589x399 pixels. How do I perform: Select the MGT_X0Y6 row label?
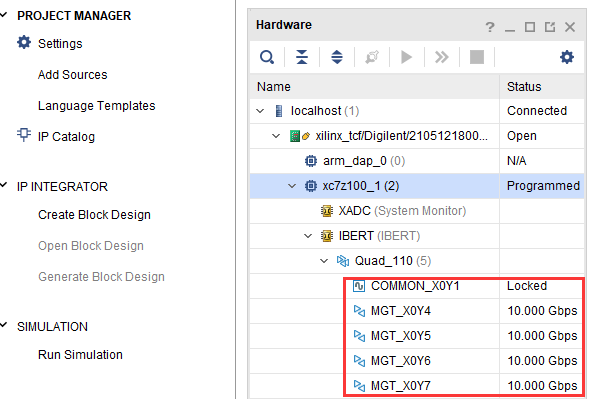[x=401, y=361]
